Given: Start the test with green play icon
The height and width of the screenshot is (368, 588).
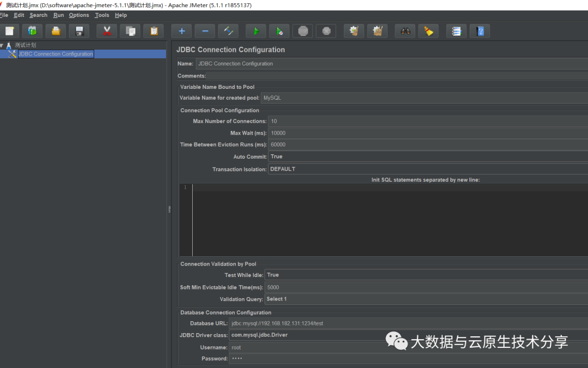Looking at the screenshot, I should (x=256, y=31).
